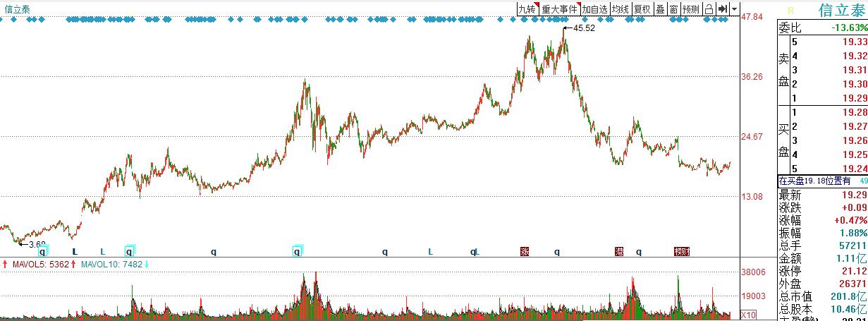Select the 涨停 21.12 value
Image resolution: width=868 pixels, height=321 pixels.
pyautogui.click(x=855, y=271)
